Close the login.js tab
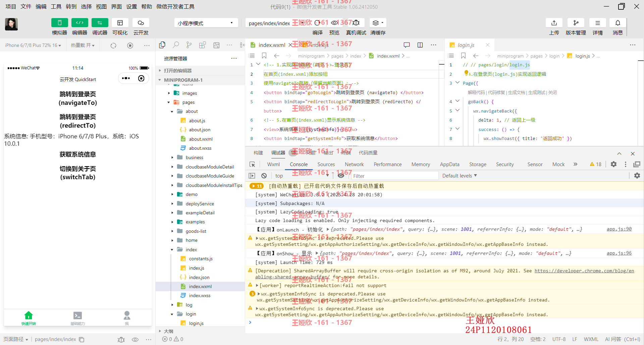The width and height of the screenshot is (644, 345). [x=488, y=45]
